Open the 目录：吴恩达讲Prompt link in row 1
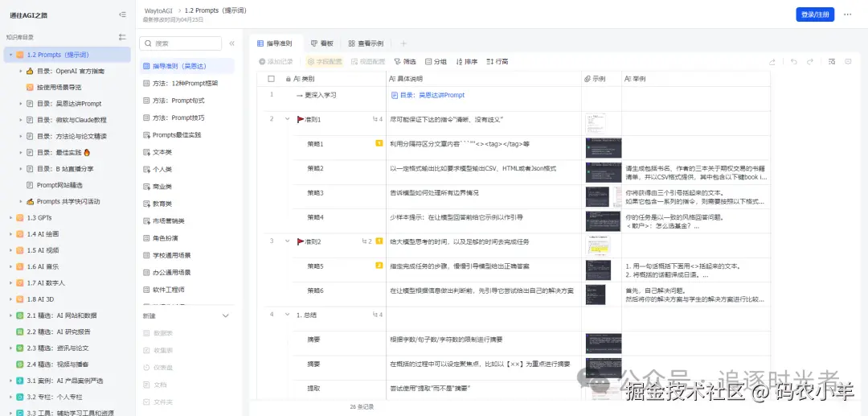This screenshot has width=868, height=416. coord(428,95)
